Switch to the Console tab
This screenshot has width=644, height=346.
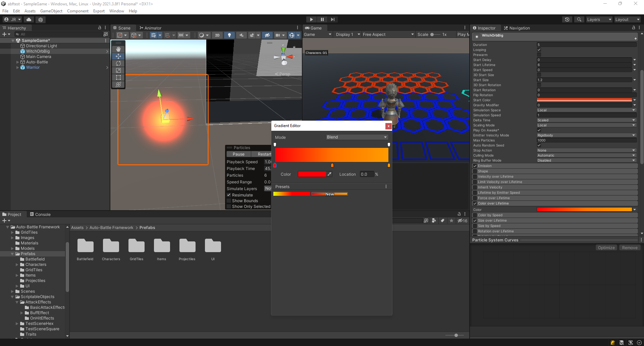pyautogui.click(x=40, y=214)
